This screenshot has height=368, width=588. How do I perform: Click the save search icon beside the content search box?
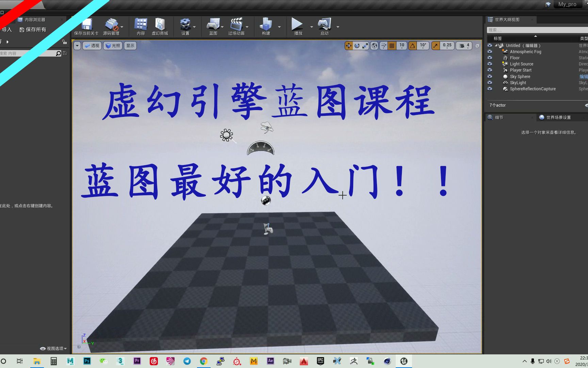[x=65, y=53]
